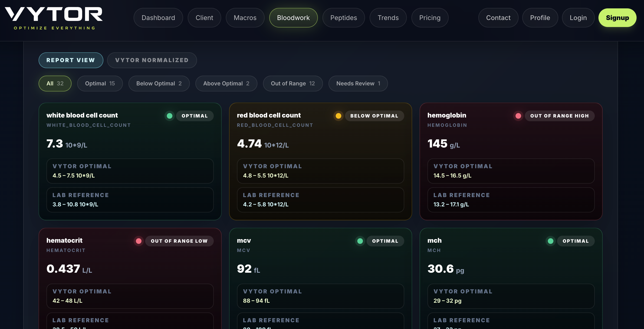The width and height of the screenshot is (644, 329).
Task: Click the green Signup button
Action: [x=617, y=18]
